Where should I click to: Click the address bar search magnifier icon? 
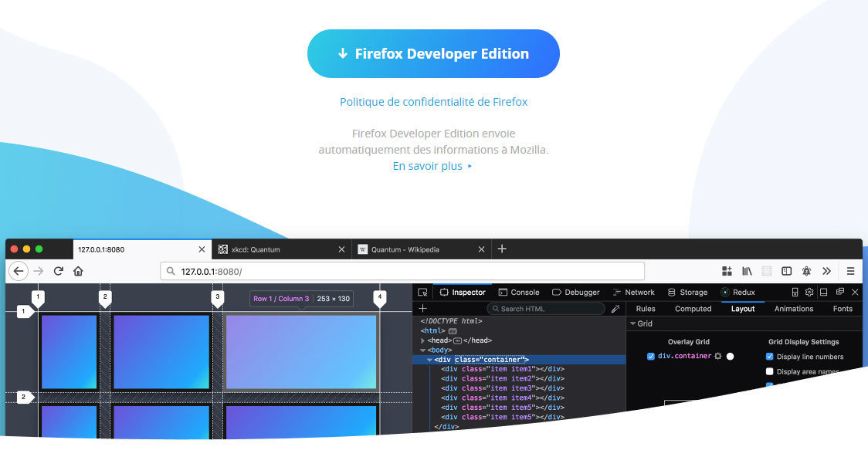(171, 272)
